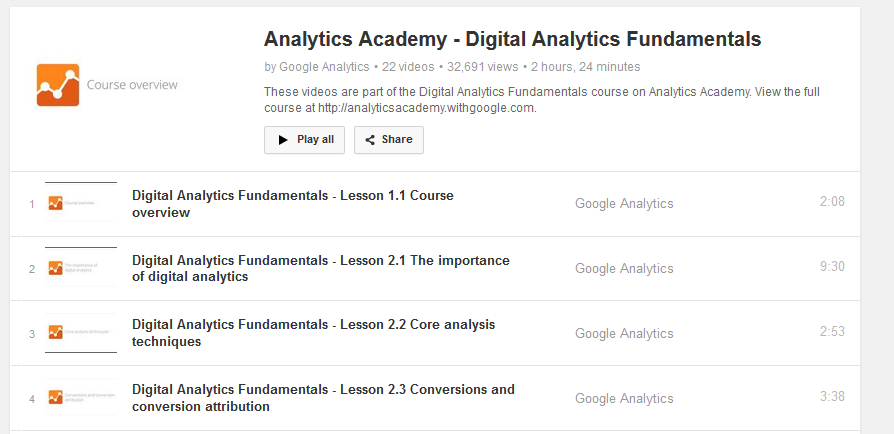Open the playlist title Analytics Academy heading
The image size is (894, 434).
point(512,39)
